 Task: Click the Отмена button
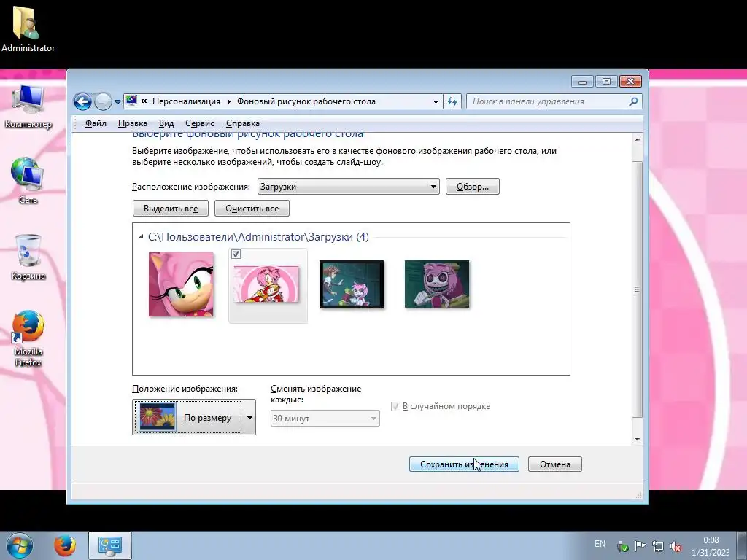click(x=555, y=464)
